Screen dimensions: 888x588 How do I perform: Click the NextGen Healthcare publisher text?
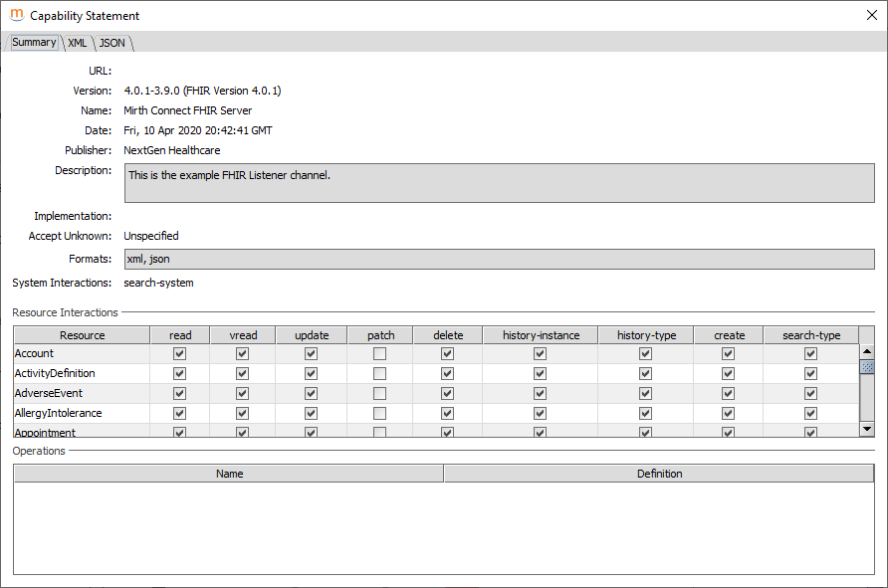[x=172, y=150]
